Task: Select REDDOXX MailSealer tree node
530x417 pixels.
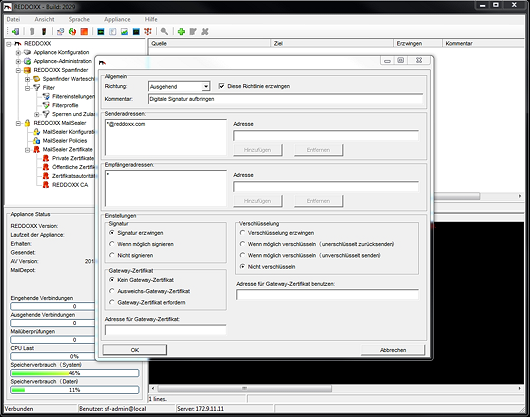Action: 60,123
